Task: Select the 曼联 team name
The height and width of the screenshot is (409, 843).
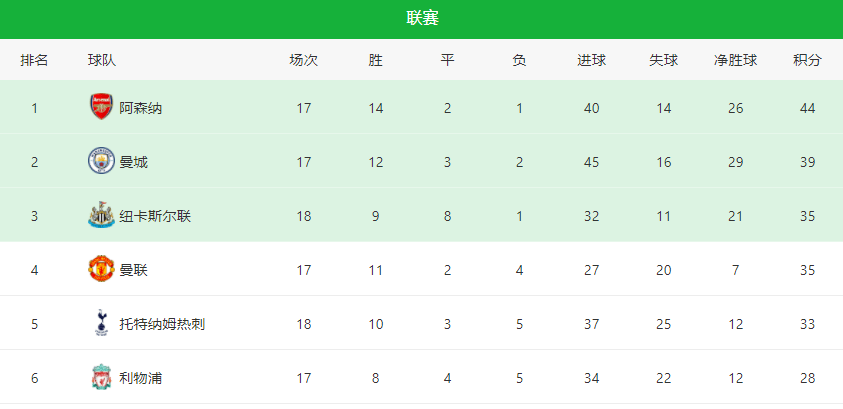Action: click(x=134, y=270)
